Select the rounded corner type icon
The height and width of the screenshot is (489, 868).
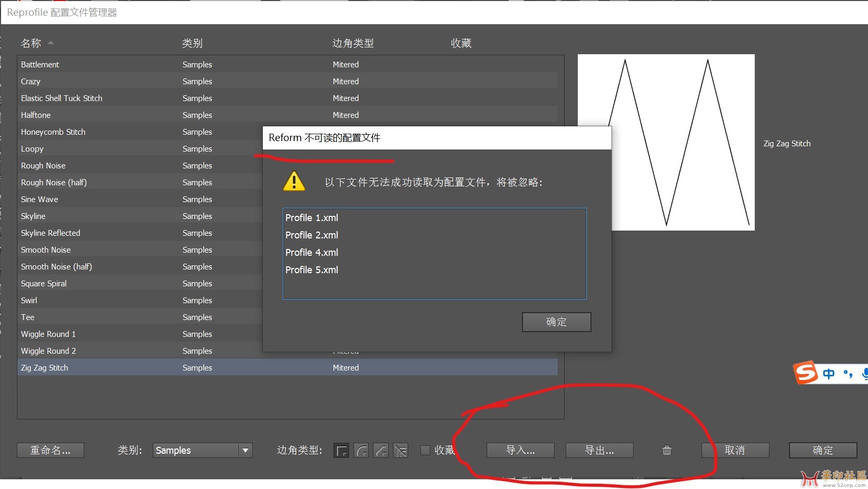pos(361,451)
